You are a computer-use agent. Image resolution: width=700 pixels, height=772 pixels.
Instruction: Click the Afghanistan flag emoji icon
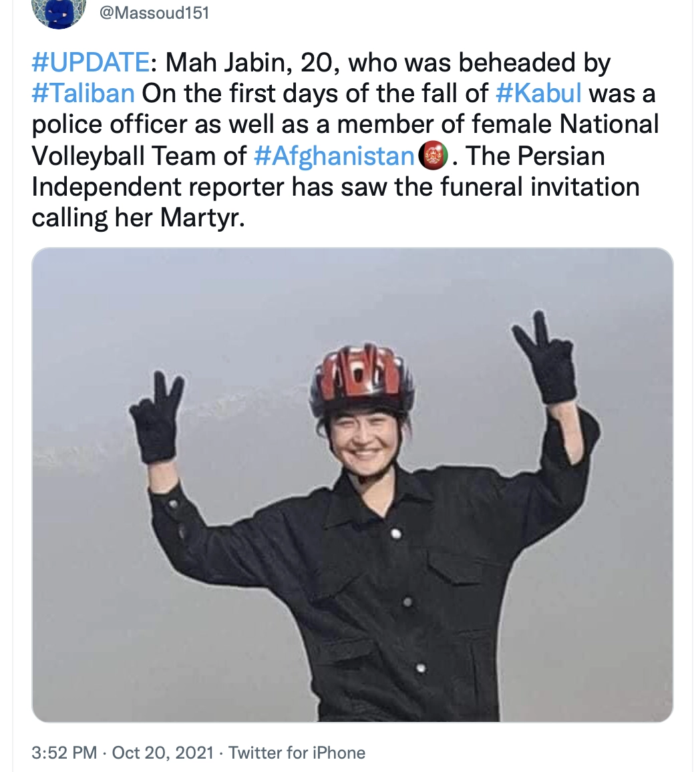[433, 156]
